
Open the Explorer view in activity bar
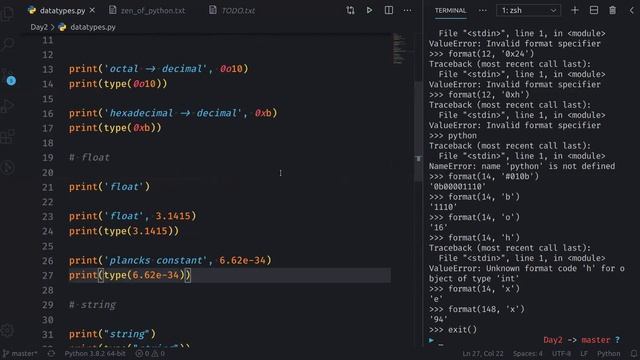point(8,14)
